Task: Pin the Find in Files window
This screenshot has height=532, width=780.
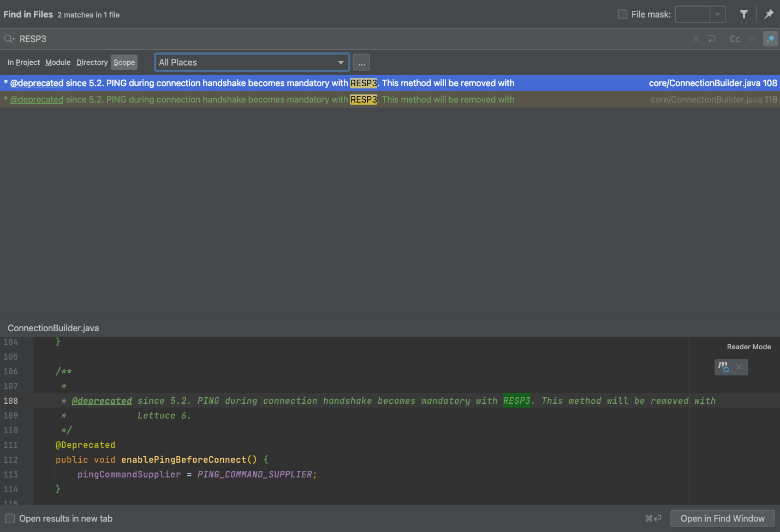Action: click(x=769, y=14)
